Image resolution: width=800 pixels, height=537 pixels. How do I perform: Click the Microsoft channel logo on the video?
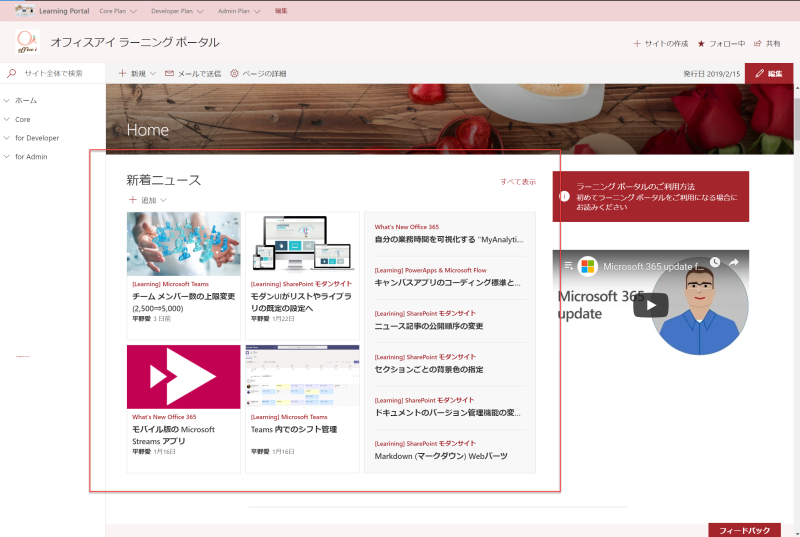tap(588, 266)
